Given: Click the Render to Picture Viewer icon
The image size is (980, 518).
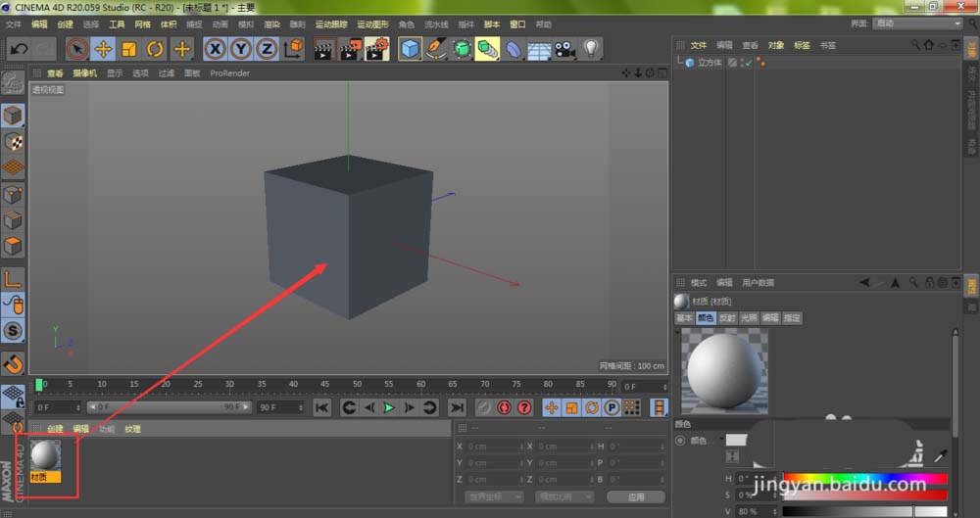Looking at the screenshot, I should click(x=350, y=48).
